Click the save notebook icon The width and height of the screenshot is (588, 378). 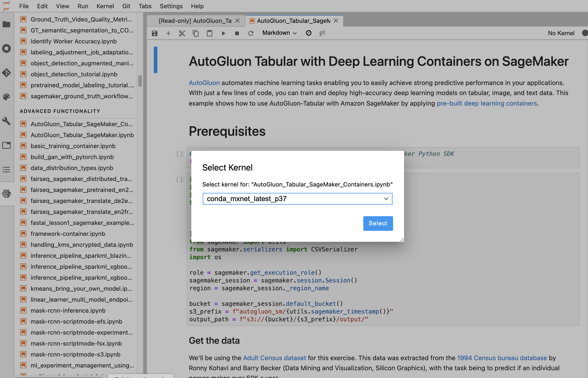tap(155, 33)
